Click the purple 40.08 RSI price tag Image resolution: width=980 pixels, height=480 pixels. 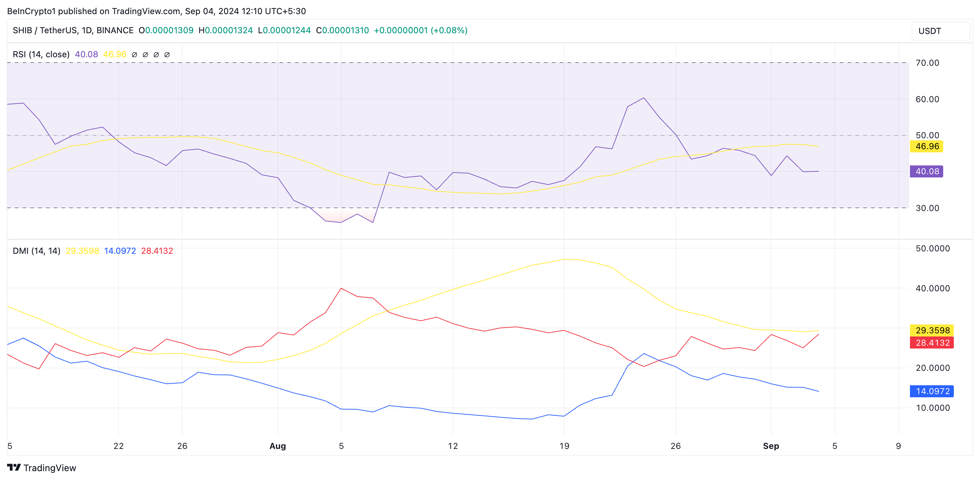click(x=926, y=171)
